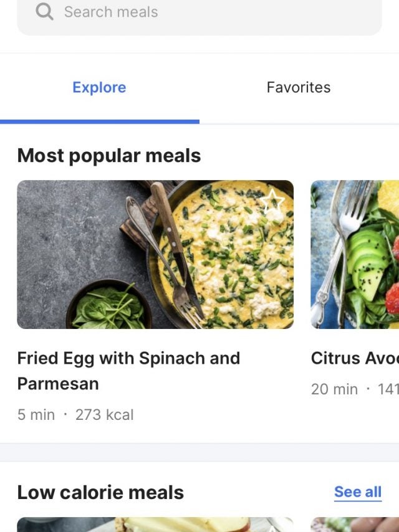Open the Fried Egg meal photo

pos(155,254)
